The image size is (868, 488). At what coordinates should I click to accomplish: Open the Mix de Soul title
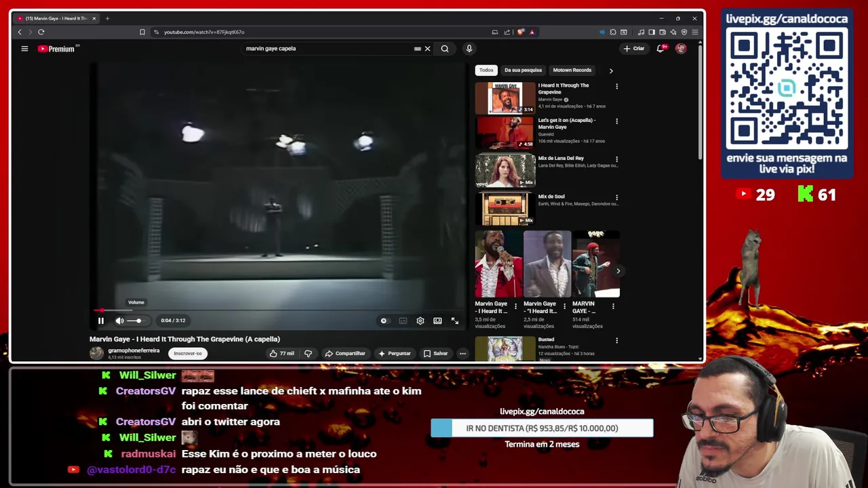(x=551, y=197)
